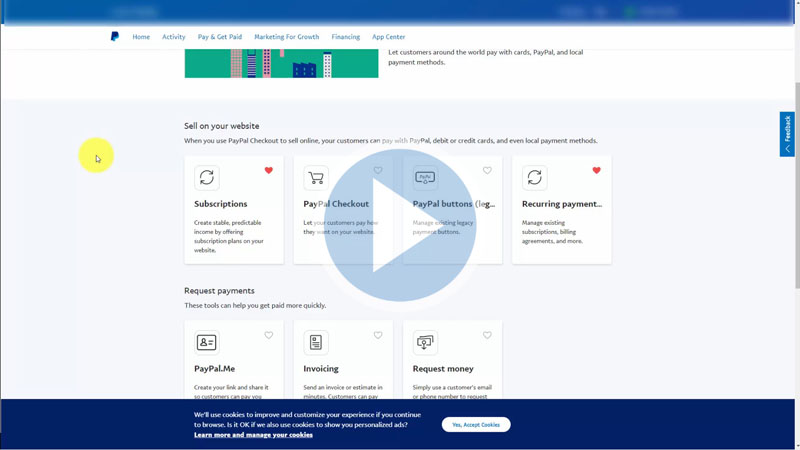Click the PayPal Checkout shopping cart icon
Screen dimensions: 800x450
tap(316, 178)
